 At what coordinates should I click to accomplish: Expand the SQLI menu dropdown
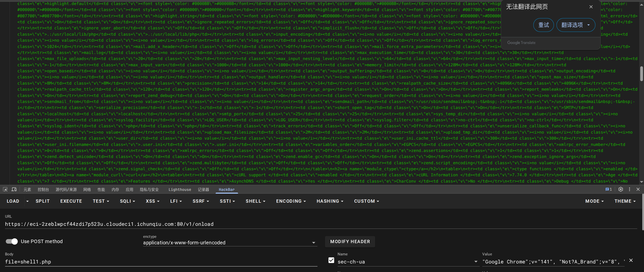pyautogui.click(x=127, y=201)
